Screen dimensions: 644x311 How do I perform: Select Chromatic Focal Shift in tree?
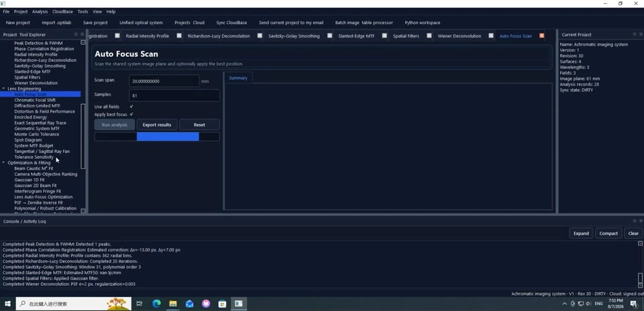(x=35, y=100)
